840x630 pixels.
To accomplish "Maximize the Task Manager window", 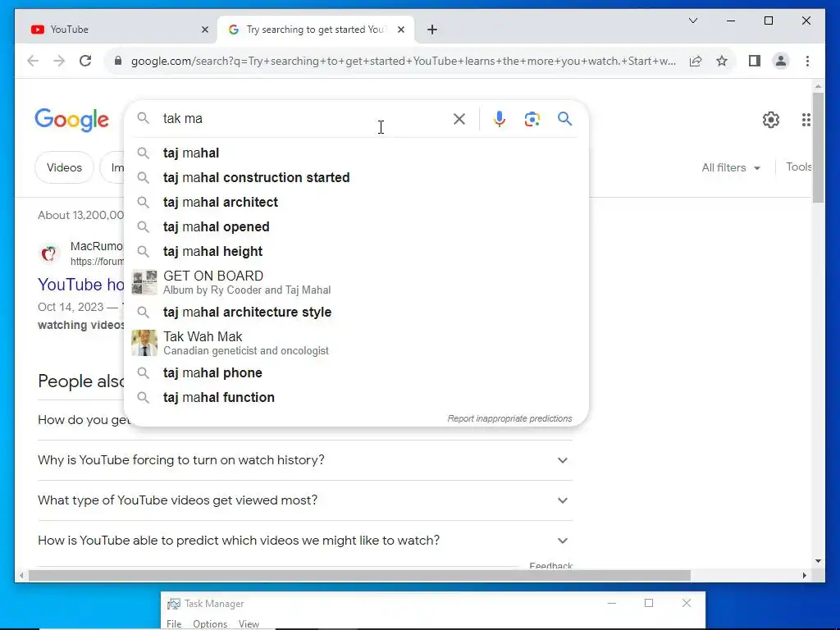I will [x=649, y=603].
